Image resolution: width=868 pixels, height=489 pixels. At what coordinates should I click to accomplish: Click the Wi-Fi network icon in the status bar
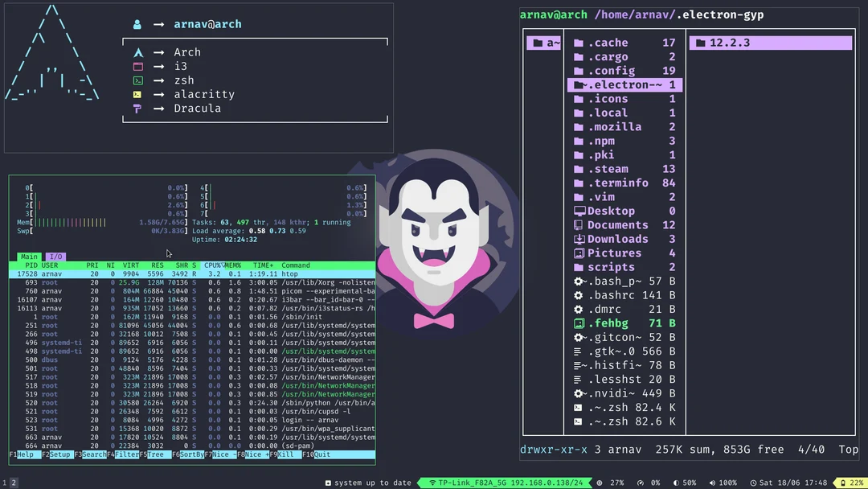(x=432, y=483)
